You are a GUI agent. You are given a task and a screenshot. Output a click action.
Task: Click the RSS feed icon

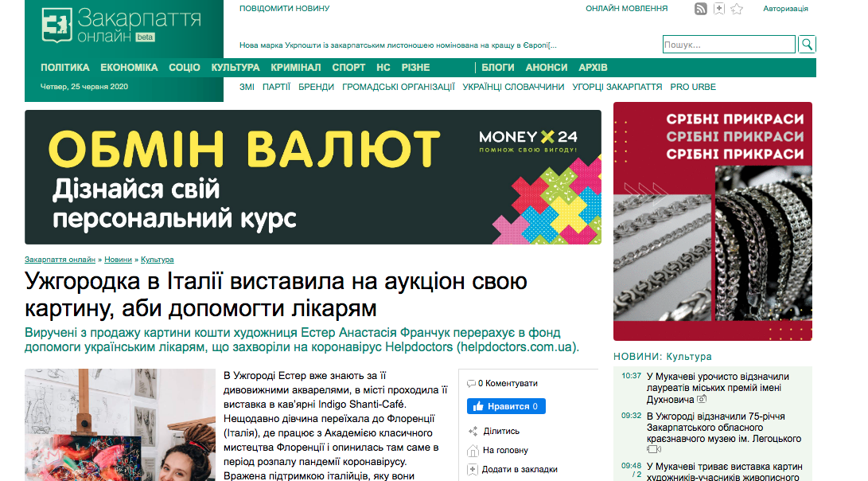coord(701,9)
